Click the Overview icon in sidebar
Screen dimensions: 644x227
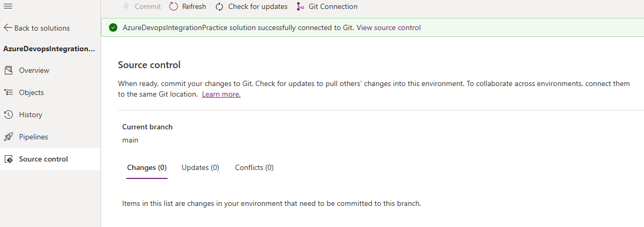point(8,70)
